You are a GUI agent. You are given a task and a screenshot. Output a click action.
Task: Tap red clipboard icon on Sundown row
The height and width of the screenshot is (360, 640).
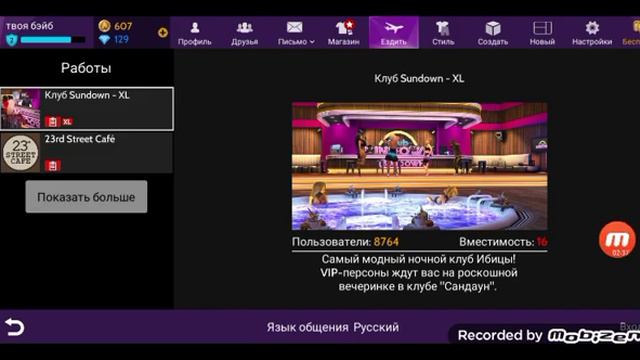pos(52,122)
